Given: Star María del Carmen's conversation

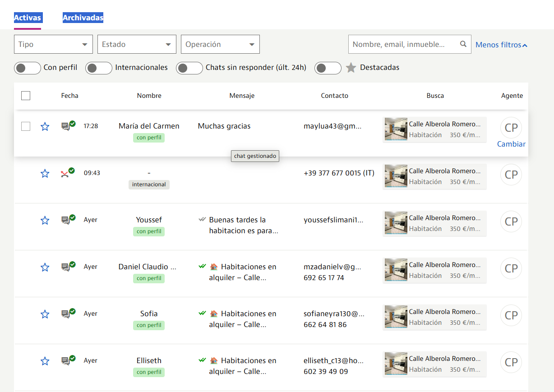Looking at the screenshot, I should 45,127.
